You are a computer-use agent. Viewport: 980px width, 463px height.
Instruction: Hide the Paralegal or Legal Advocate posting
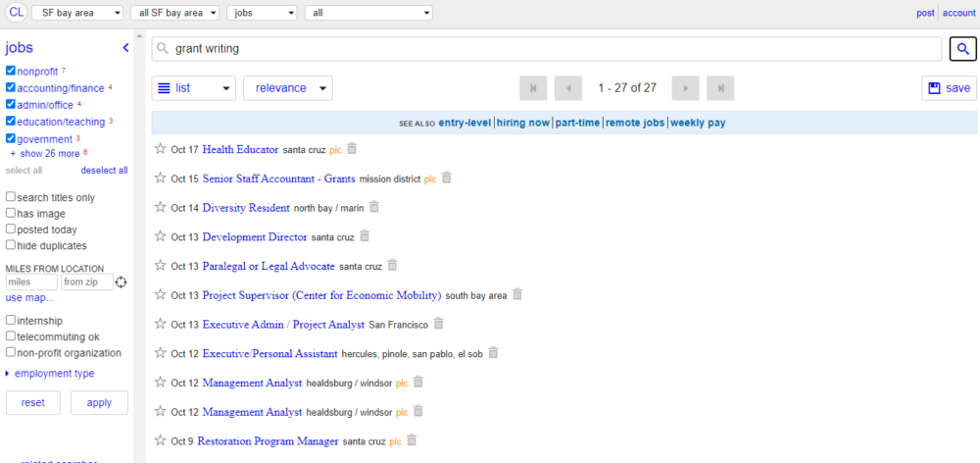(392, 265)
